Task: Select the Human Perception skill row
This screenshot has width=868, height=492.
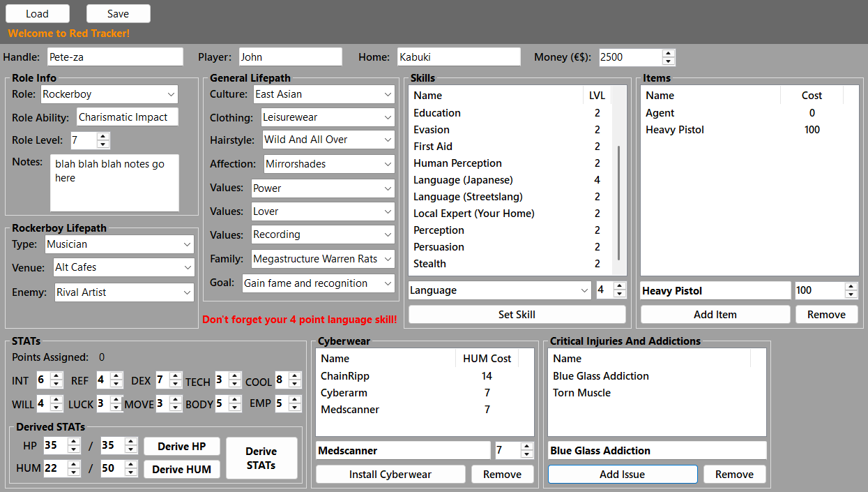Action: (510, 163)
